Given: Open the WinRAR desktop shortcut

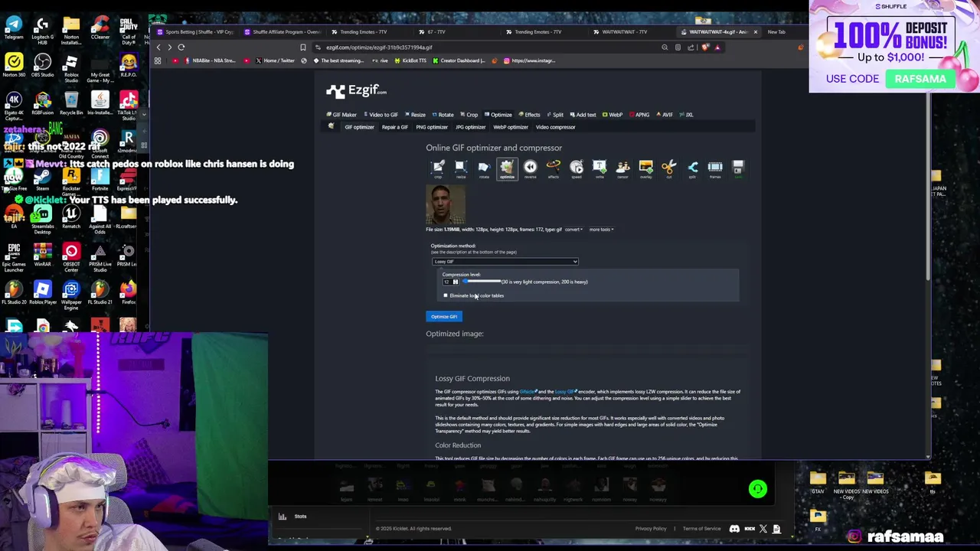Looking at the screenshot, I should (42, 254).
